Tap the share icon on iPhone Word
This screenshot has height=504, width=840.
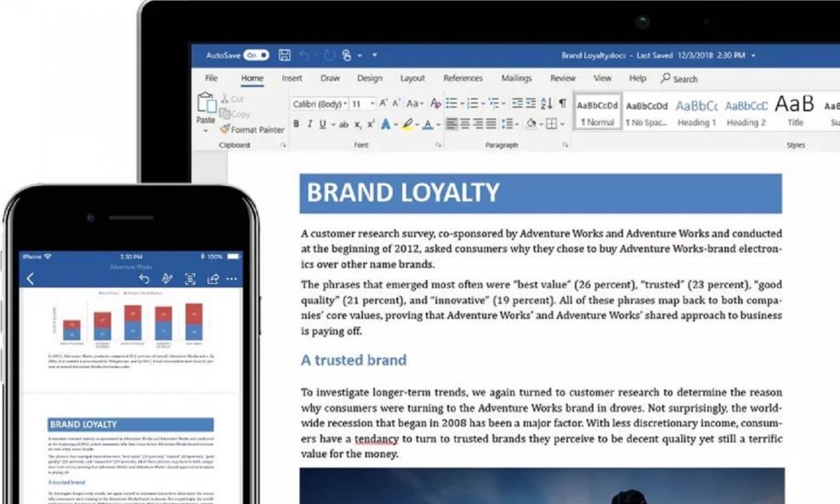213,279
